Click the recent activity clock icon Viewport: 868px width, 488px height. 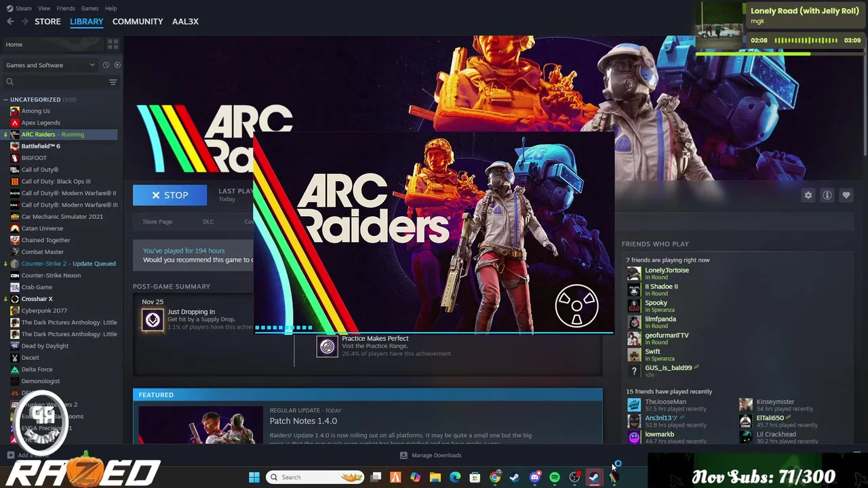106,65
